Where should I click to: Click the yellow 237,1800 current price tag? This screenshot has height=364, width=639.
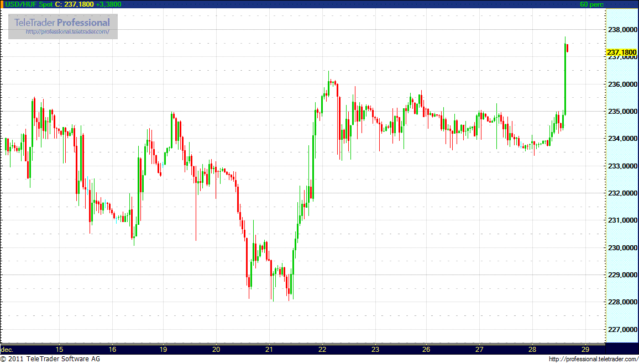coord(621,52)
